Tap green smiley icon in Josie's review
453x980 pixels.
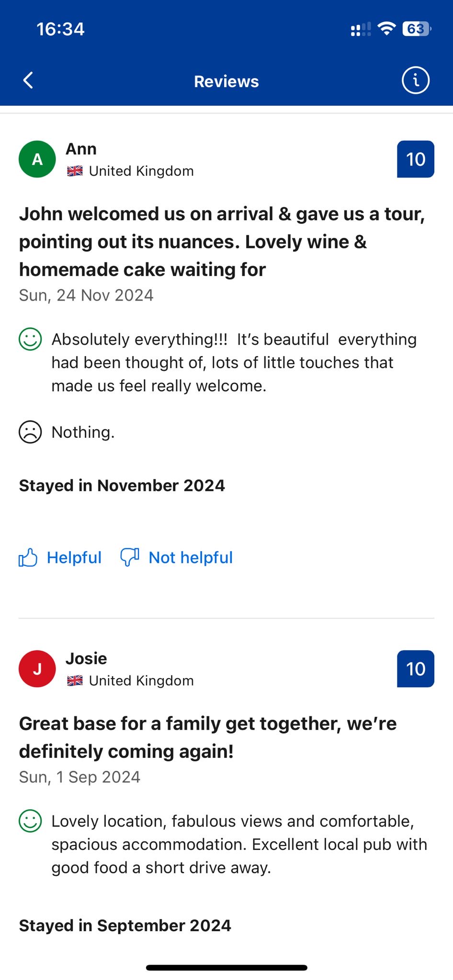point(30,821)
